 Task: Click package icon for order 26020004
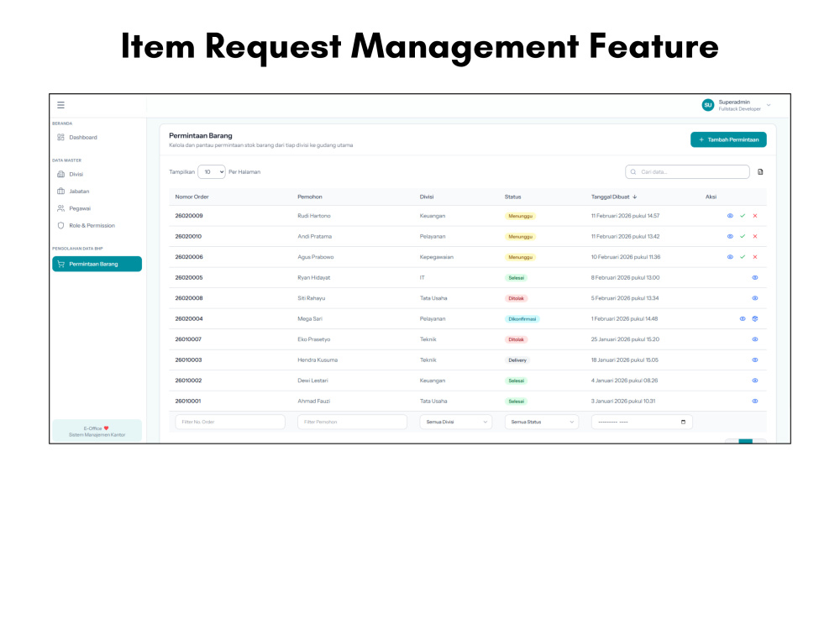point(755,318)
